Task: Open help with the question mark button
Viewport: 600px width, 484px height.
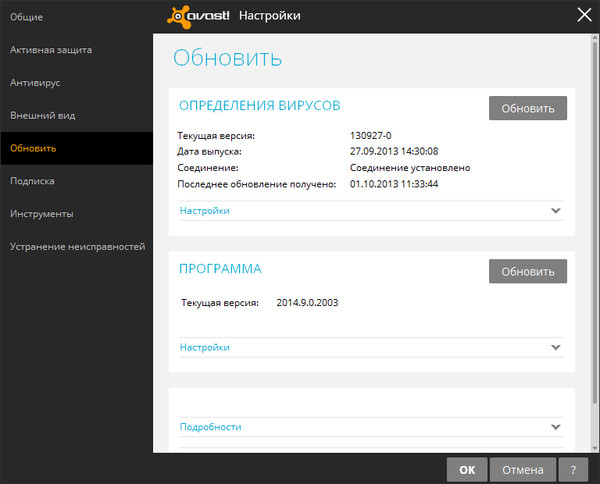Action: pos(573,468)
